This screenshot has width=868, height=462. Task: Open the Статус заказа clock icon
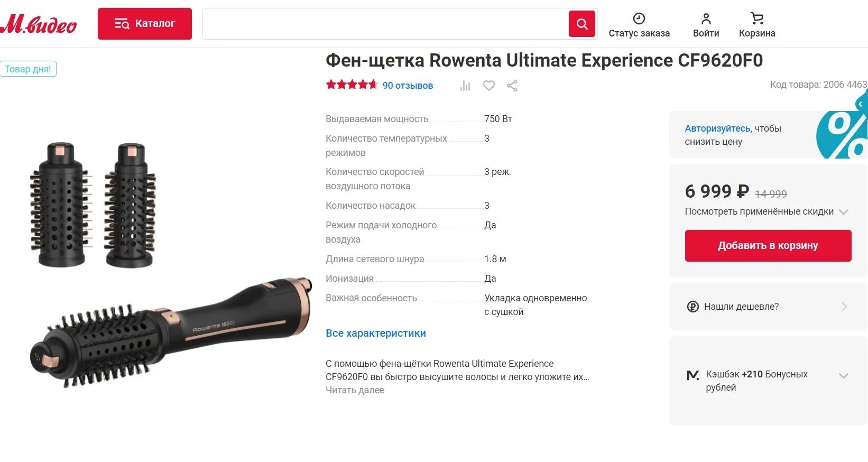click(639, 19)
